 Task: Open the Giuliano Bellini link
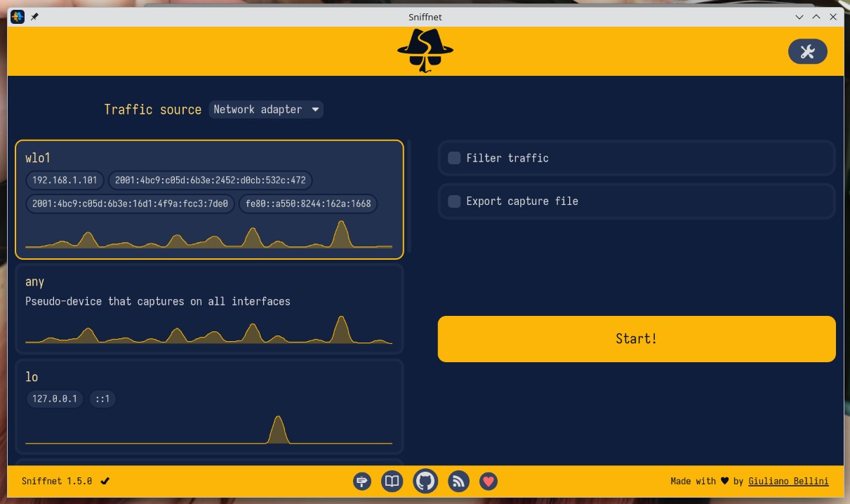pyautogui.click(x=788, y=481)
